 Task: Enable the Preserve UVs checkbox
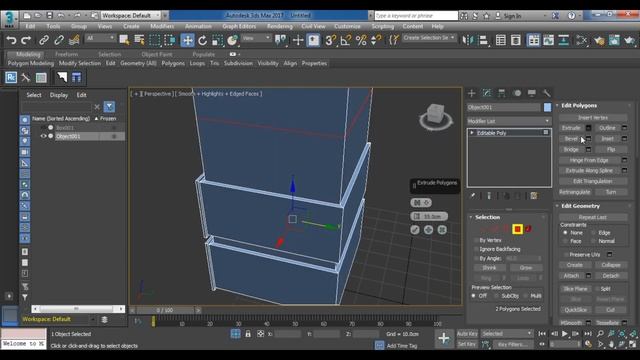click(x=566, y=254)
